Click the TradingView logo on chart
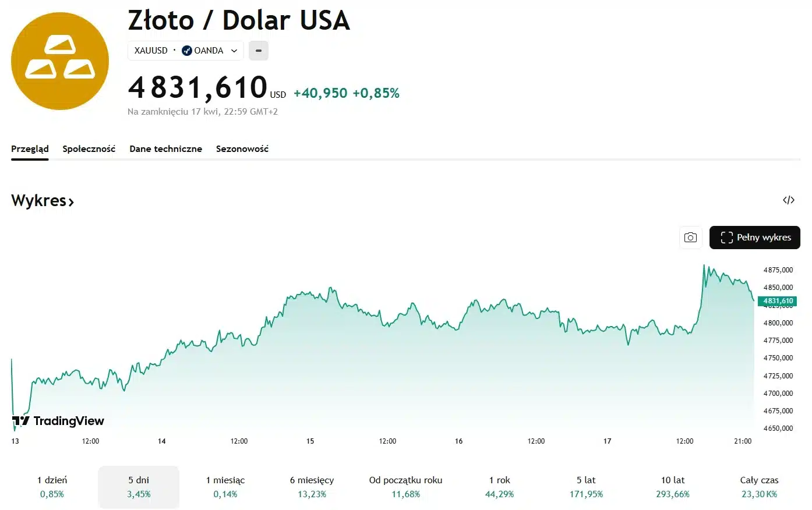812x510 pixels. (x=58, y=421)
